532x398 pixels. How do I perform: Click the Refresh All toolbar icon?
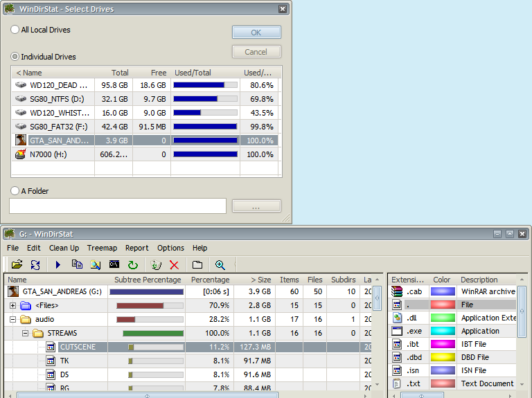[35, 264]
